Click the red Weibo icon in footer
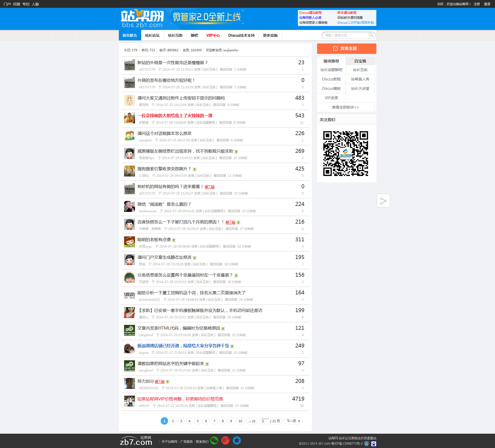 (225, 440)
